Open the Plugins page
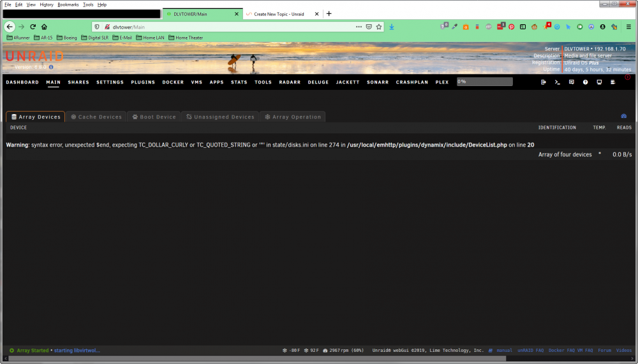Screen dimensions: 638x364 click(x=143, y=82)
